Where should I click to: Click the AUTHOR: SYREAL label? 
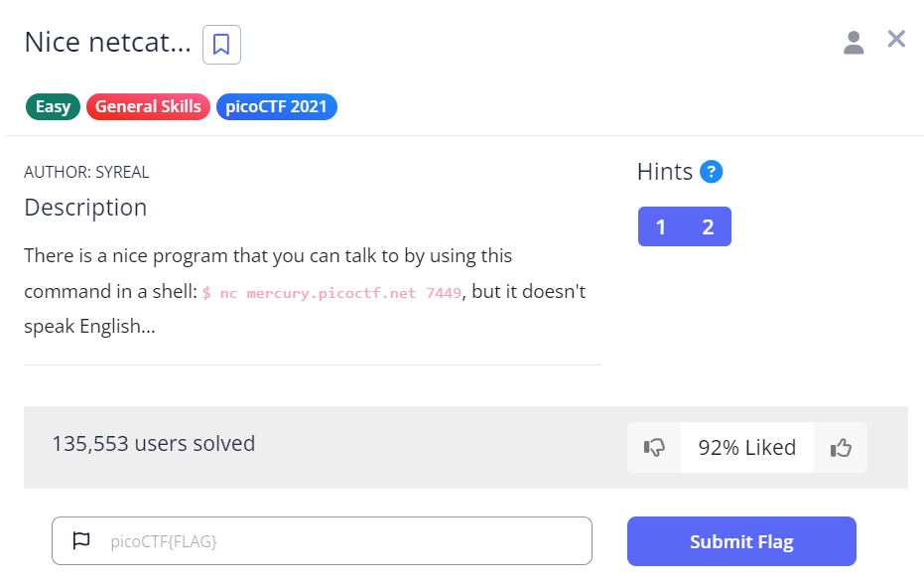pyautogui.click(x=86, y=172)
